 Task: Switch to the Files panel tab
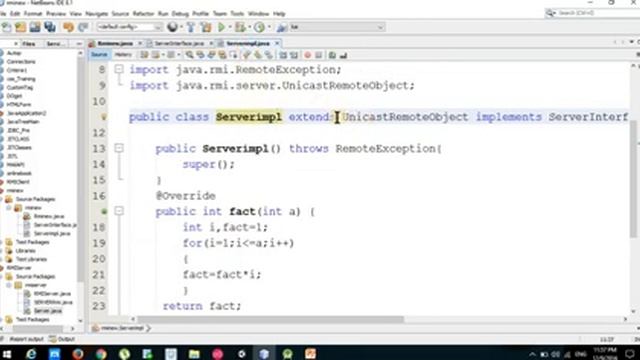click(29, 44)
